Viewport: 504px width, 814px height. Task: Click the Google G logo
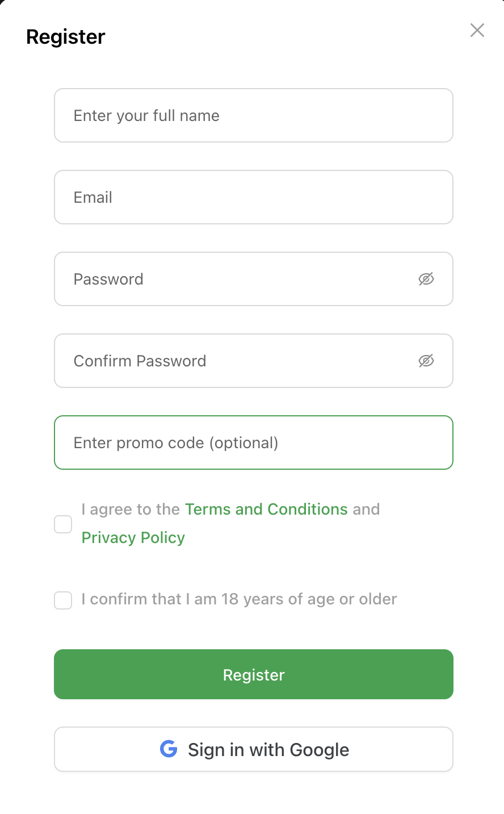click(168, 749)
